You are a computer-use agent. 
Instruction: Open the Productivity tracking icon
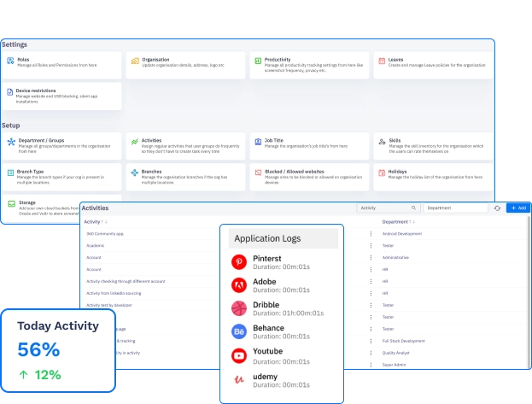257,61
